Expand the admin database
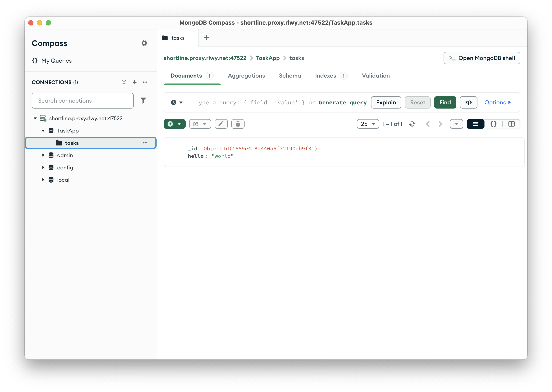The height and width of the screenshot is (392, 552). 43,155
